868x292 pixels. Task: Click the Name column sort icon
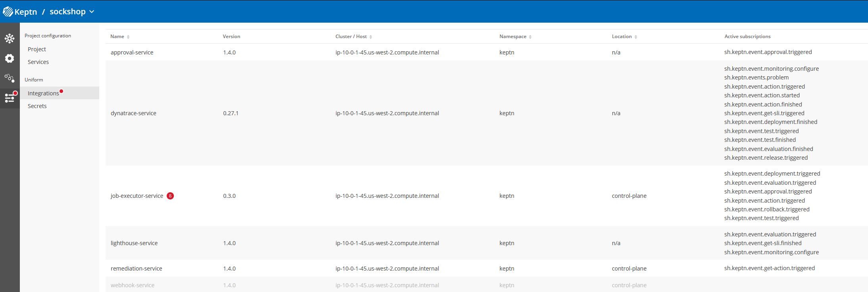[x=128, y=37]
